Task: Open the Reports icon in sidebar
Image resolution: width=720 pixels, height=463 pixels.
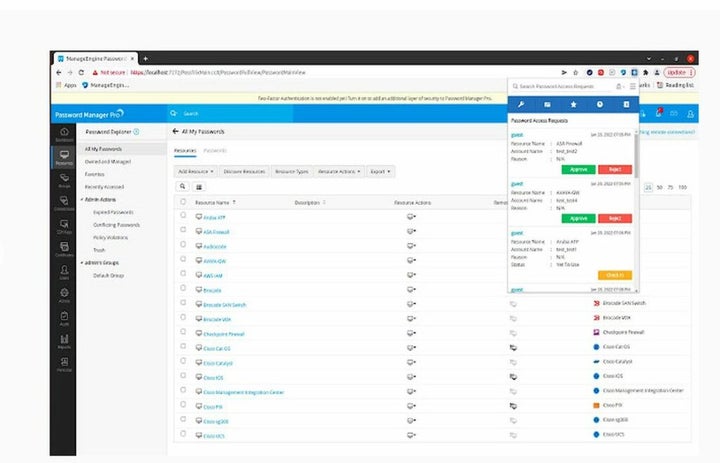Action: point(64,341)
